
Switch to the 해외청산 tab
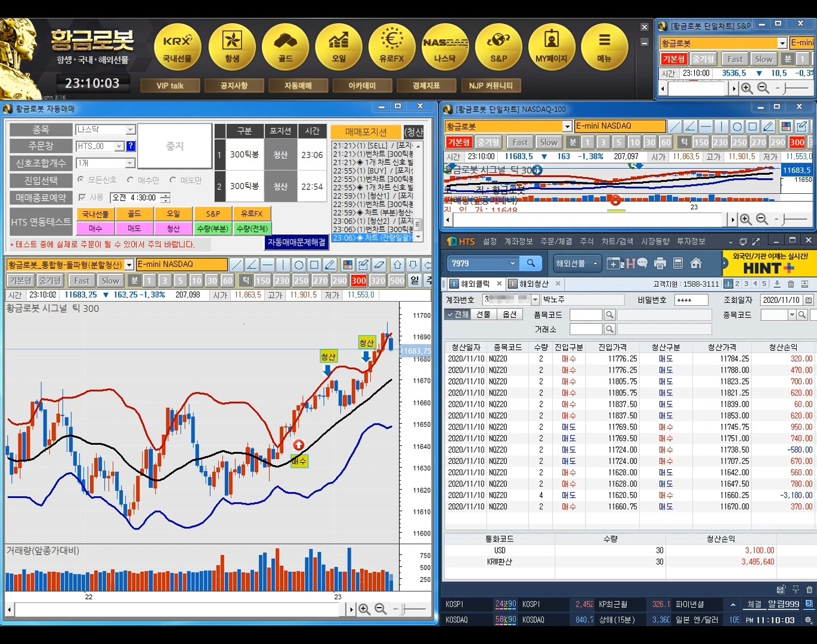534,284
